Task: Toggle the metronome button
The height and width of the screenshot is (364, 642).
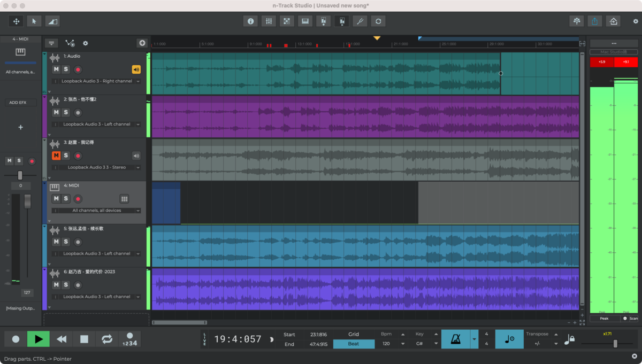Action: (455, 339)
